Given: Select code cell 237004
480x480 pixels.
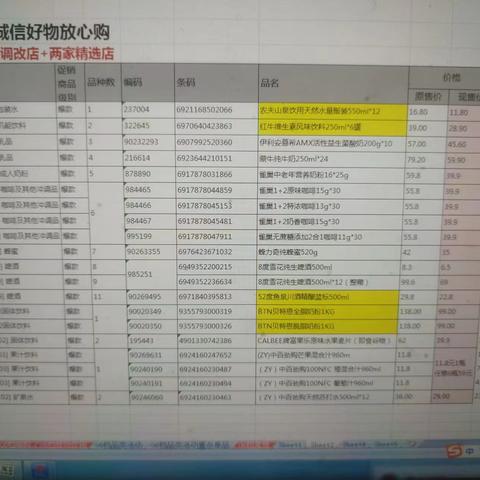Looking at the screenshot, I should [148, 109].
